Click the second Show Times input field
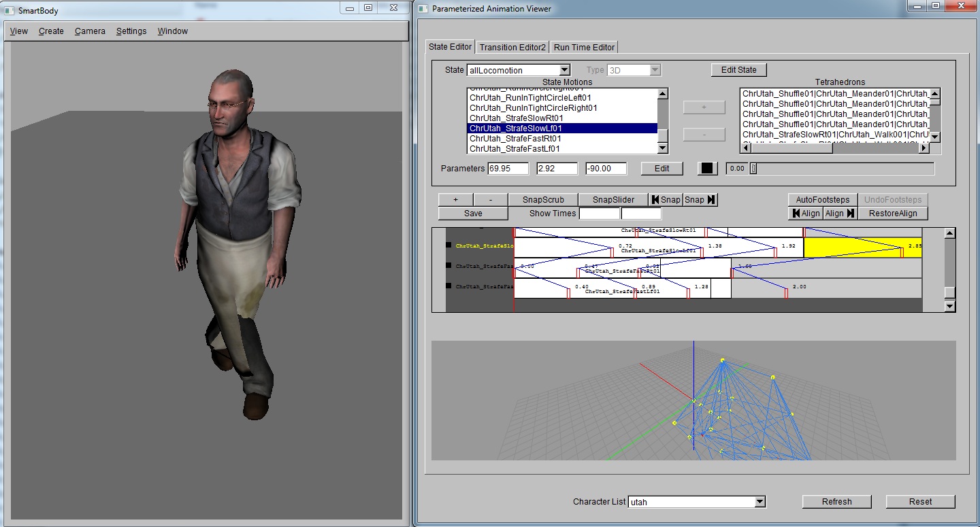 (x=641, y=214)
